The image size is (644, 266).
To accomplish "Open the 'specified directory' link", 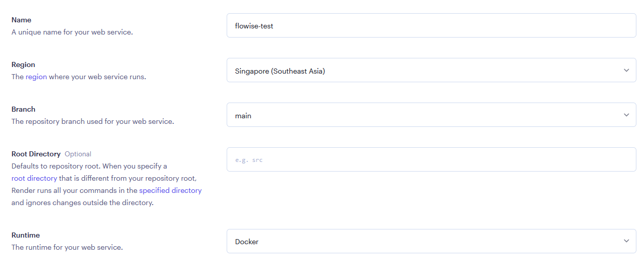I will click(x=170, y=190).
